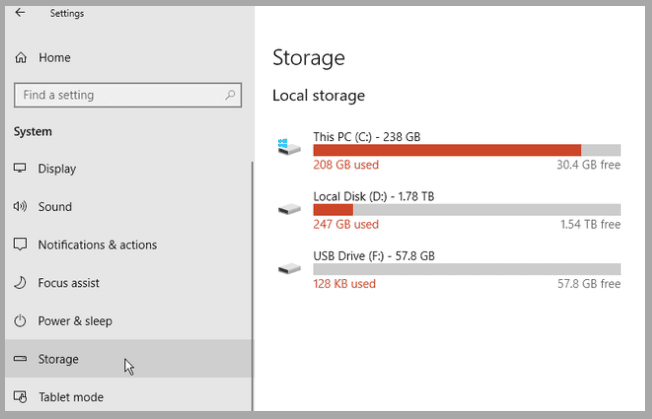Click the Sound speaker icon
Screen dimensions: 652x419
pyautogui.click(x=20, y=207)
